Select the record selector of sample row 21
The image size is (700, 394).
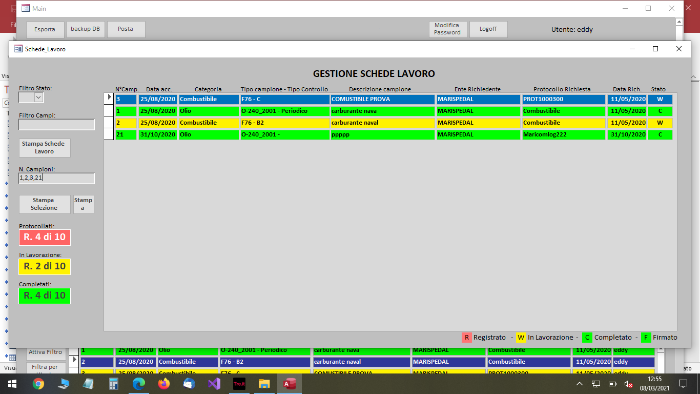coord(108,134)
